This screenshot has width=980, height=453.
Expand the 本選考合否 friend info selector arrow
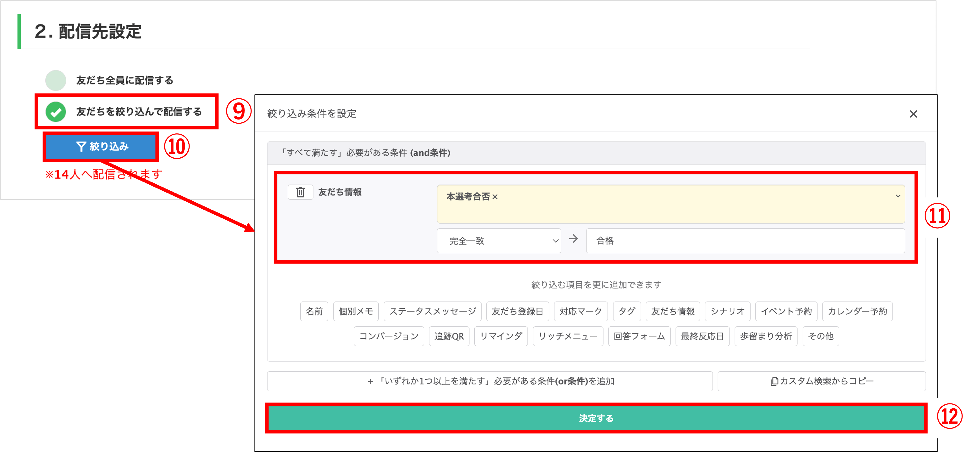click(x=898, y=196)
